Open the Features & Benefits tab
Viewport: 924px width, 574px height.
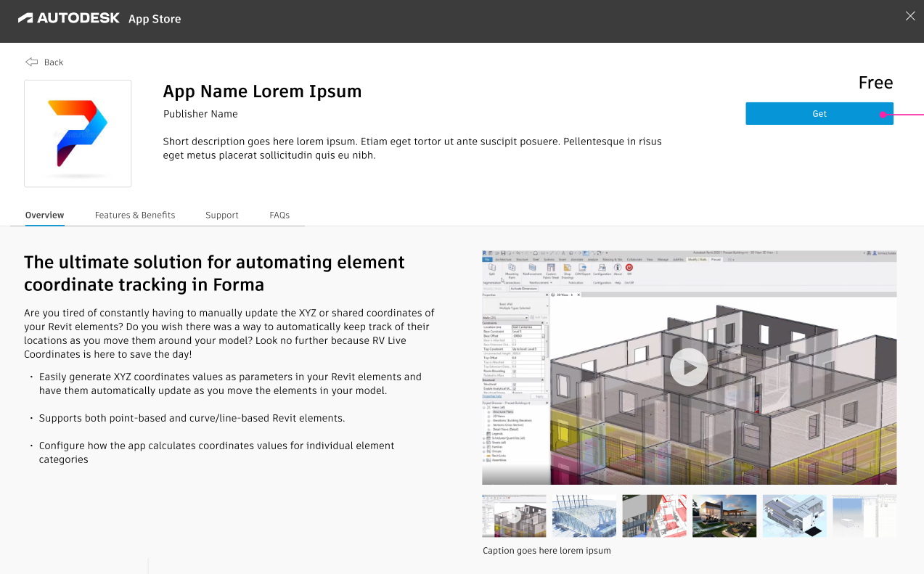pyautogui.click(x=135, y=216)
